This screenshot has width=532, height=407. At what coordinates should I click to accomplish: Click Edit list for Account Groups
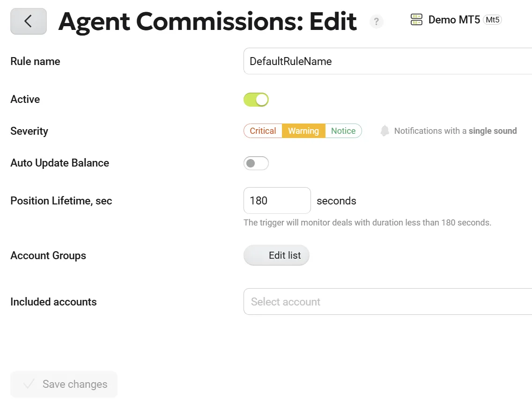click(x=276, y=255)
